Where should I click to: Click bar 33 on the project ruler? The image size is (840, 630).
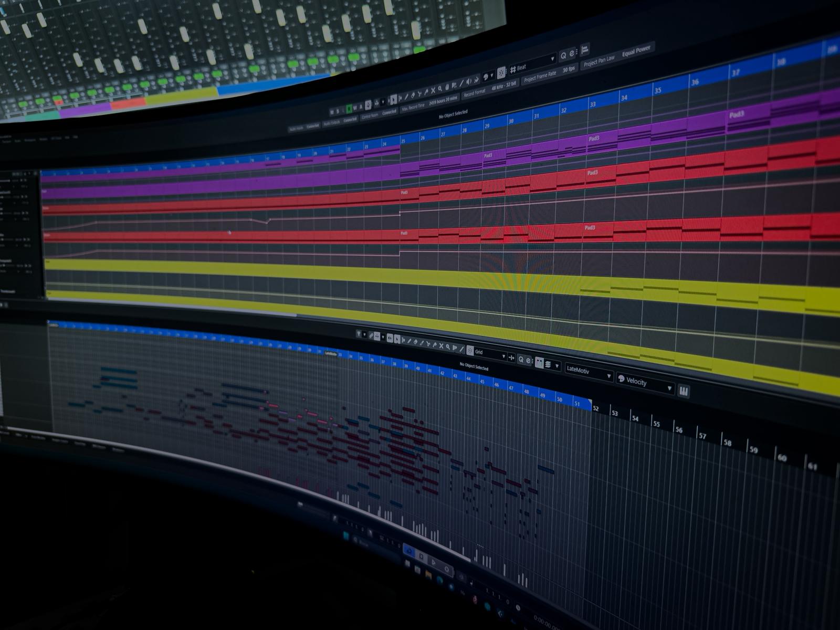coord(592,104)
